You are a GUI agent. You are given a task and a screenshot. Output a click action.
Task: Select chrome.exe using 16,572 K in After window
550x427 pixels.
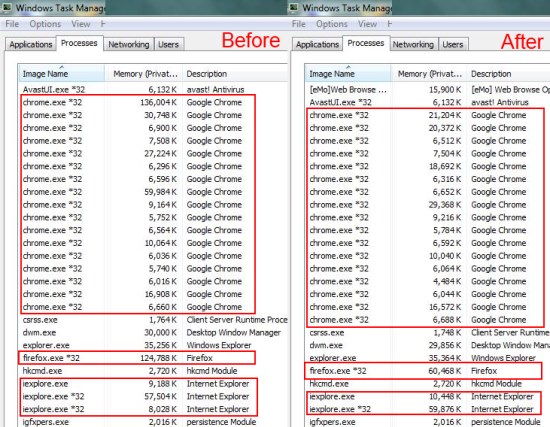pyautogui.click(x=427, y=307)
